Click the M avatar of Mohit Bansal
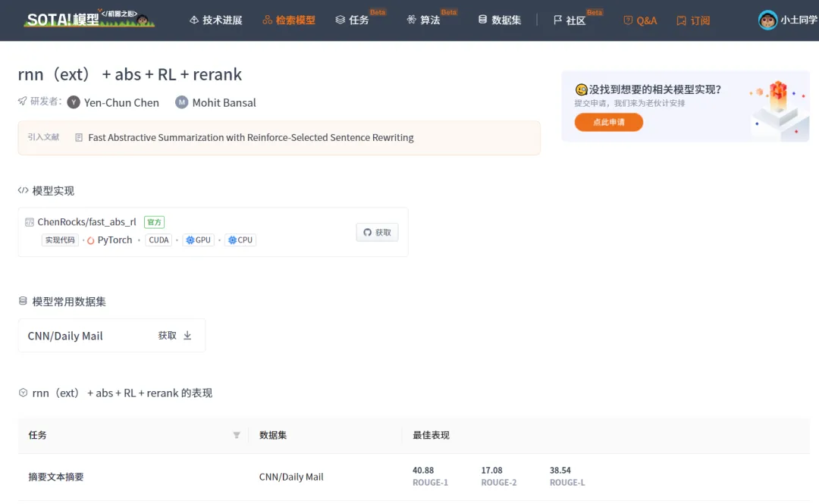 coord(181,102)
